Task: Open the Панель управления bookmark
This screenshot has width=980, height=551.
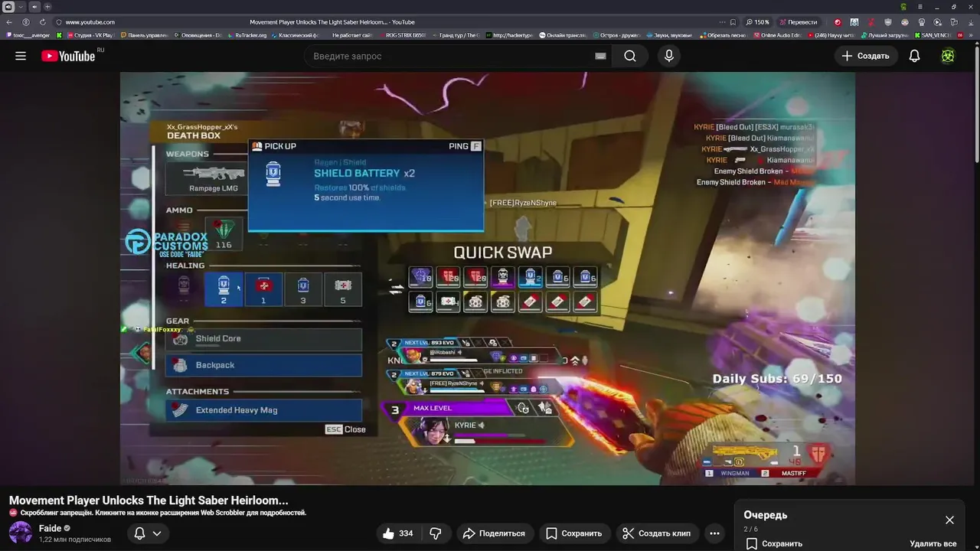Action: click(x=143, y=35)
